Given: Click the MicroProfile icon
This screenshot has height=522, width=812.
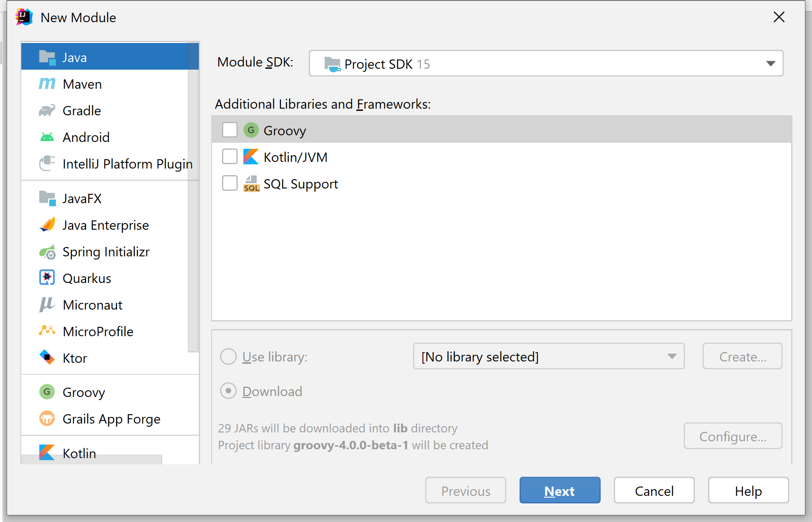Looking at the screenshot, I should click(x=47, y=330).
